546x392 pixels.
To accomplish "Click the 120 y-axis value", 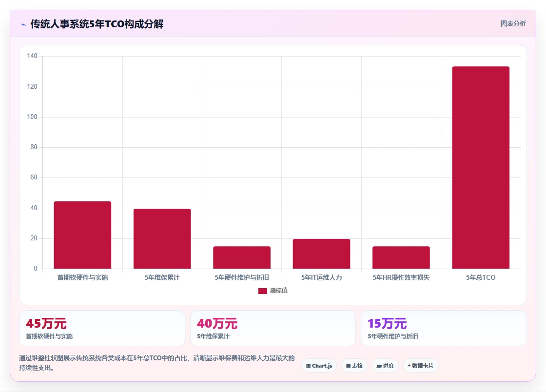I will coord(32,86).
